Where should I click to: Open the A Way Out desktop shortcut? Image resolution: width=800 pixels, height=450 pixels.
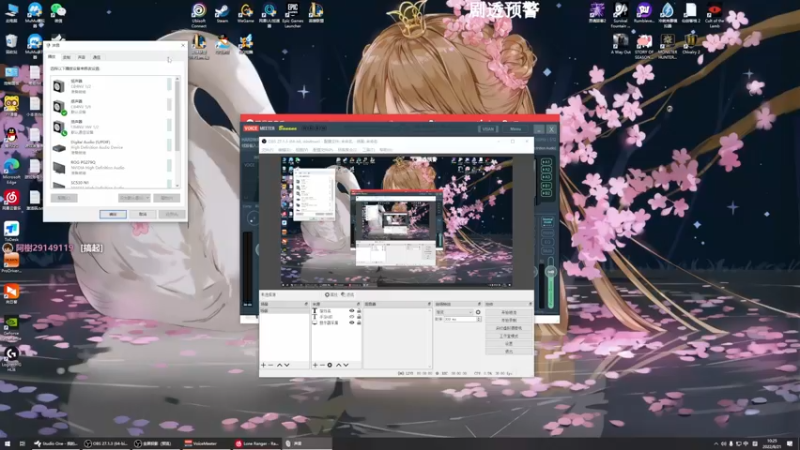click(x=620, y=44)
